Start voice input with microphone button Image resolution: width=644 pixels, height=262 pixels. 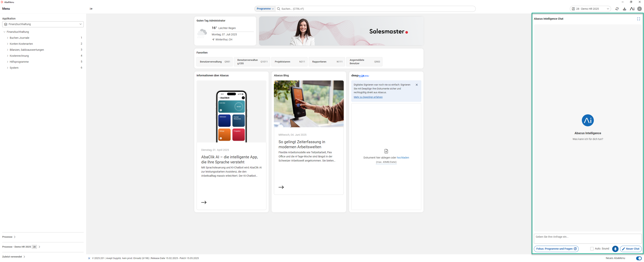(x=615, y=249)
